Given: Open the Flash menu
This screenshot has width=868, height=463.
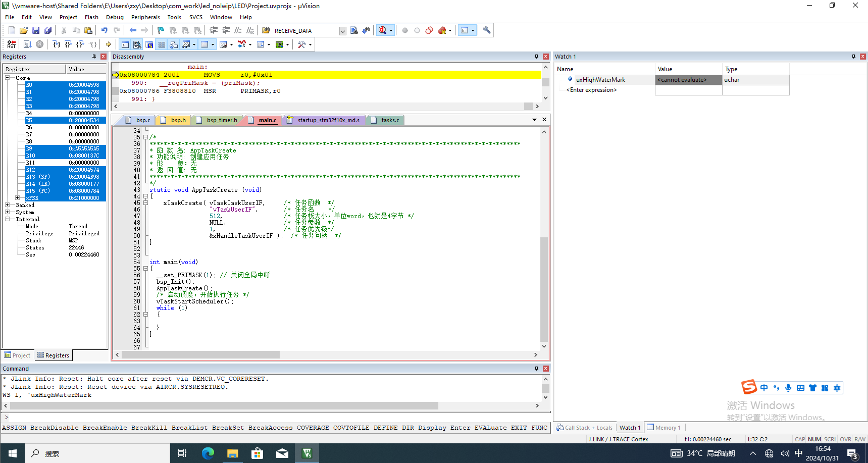Looking at the screenshot, I should [x=91, y=17].
